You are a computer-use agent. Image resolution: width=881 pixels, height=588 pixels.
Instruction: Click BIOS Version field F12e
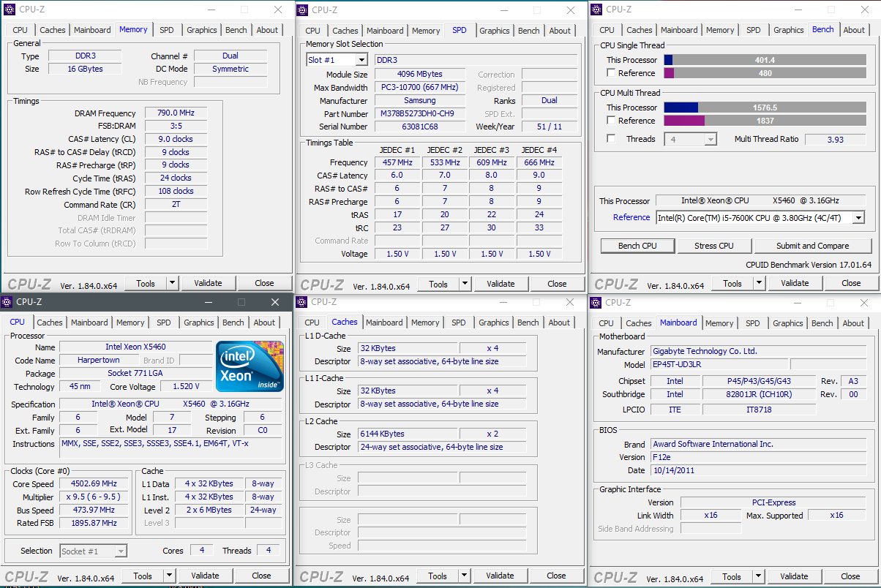point(760,457)
